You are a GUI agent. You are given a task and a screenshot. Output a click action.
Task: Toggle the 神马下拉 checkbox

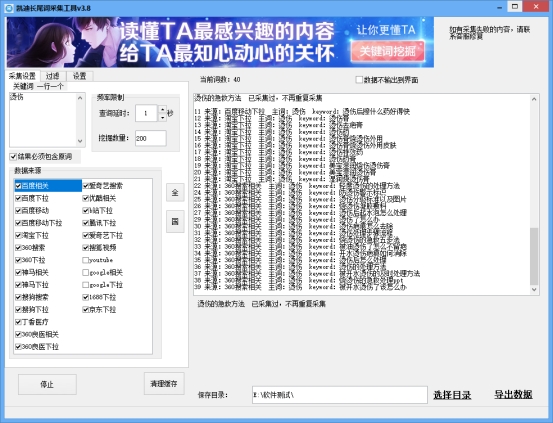coord(18,285)
